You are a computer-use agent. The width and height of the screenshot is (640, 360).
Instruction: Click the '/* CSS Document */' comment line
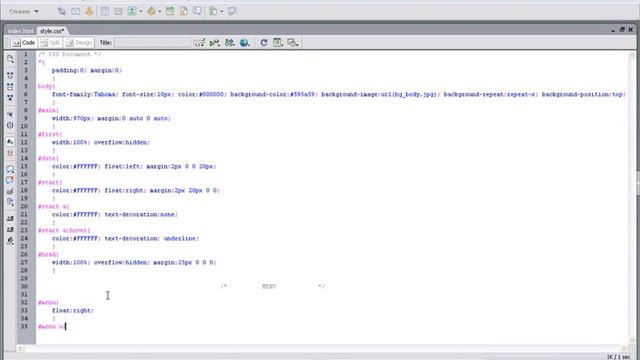(69, 54)
